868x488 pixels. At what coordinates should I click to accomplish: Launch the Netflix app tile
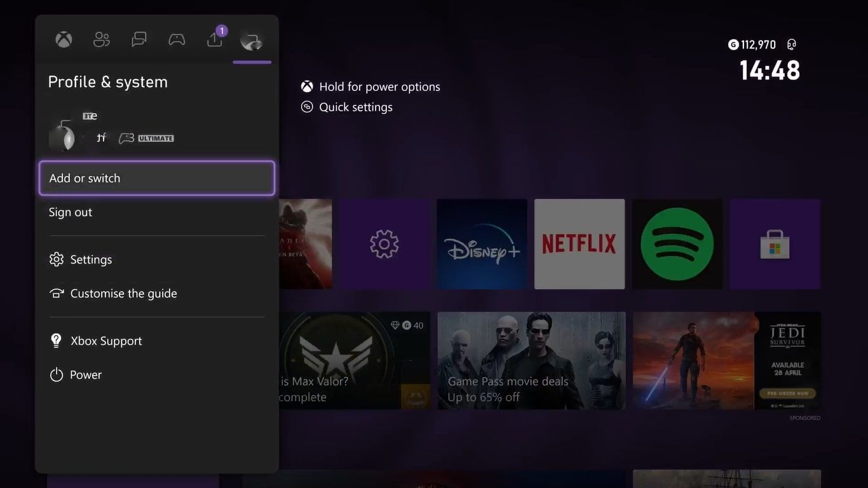(x=579, y=243)
